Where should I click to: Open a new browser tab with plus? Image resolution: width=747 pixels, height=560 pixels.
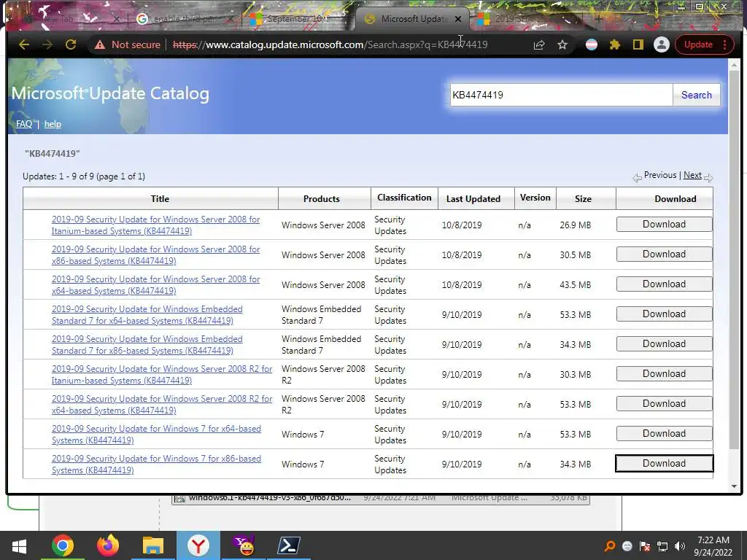tap(598, 19)
